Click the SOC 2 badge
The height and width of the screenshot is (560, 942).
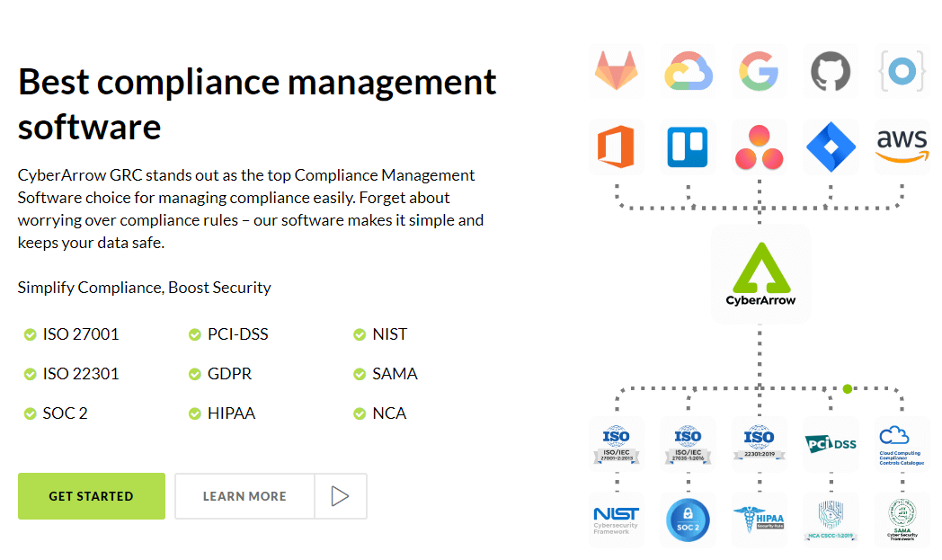click(688, 519)
